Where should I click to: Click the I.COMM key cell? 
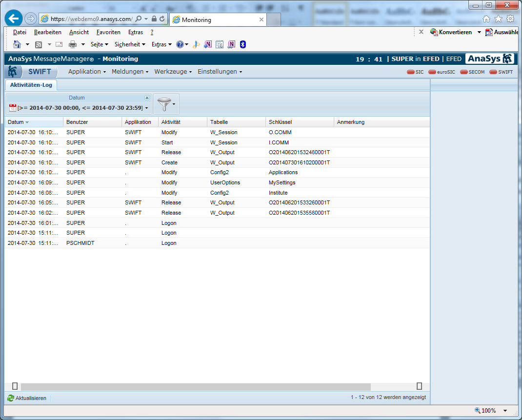(279, 142)
